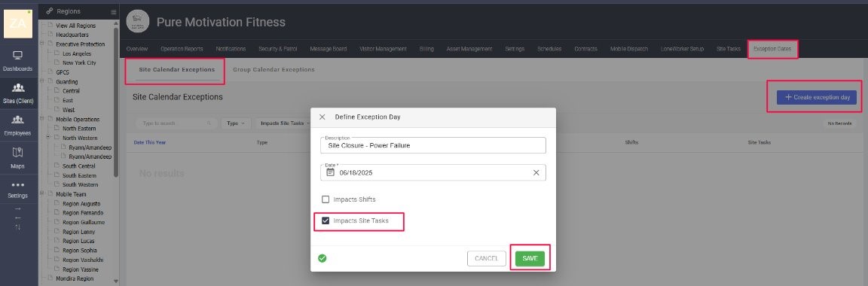Click the green SAVE button
Screen dimensions: 868x286
coord(530,258)
